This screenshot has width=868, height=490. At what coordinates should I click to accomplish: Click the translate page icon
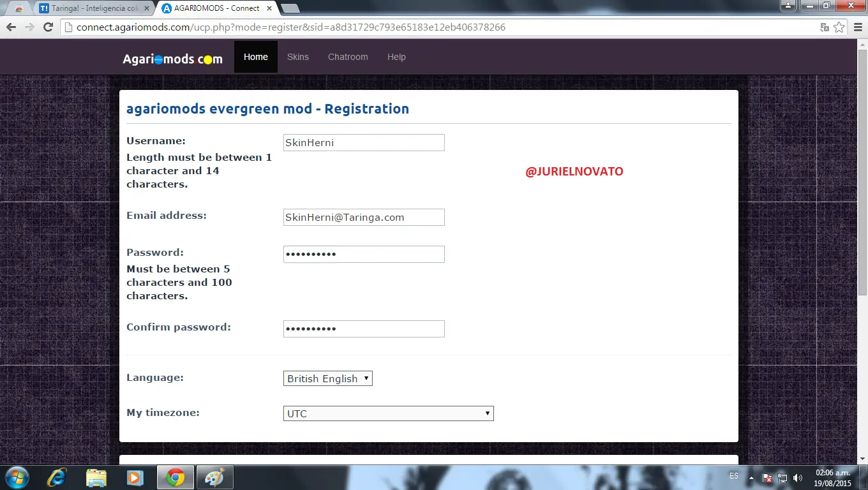(x=825, y=27)
